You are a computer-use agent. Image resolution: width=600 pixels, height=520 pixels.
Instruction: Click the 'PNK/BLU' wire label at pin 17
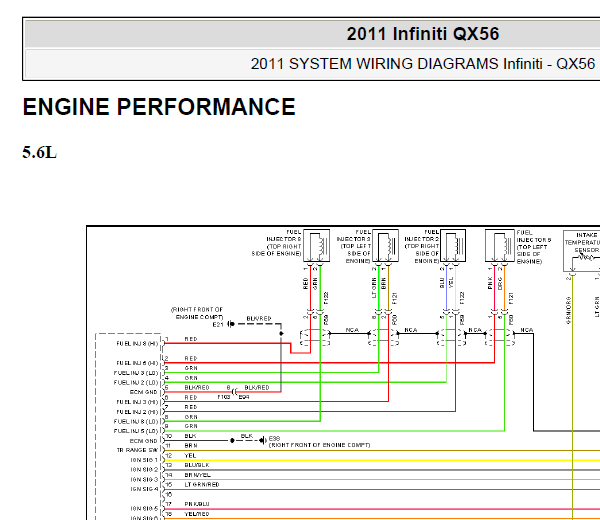(197, 504)
